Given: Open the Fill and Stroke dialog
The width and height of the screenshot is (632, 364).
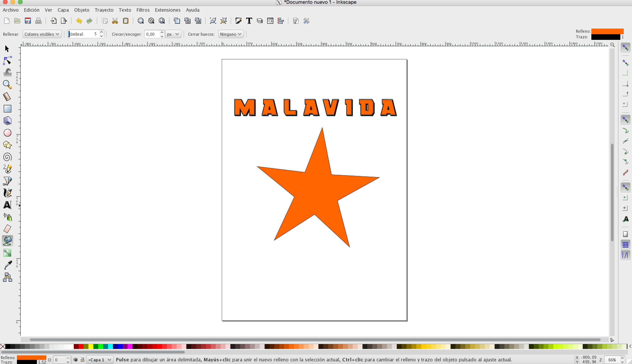Looking at the screenshot, I should [x=238, y=21].
